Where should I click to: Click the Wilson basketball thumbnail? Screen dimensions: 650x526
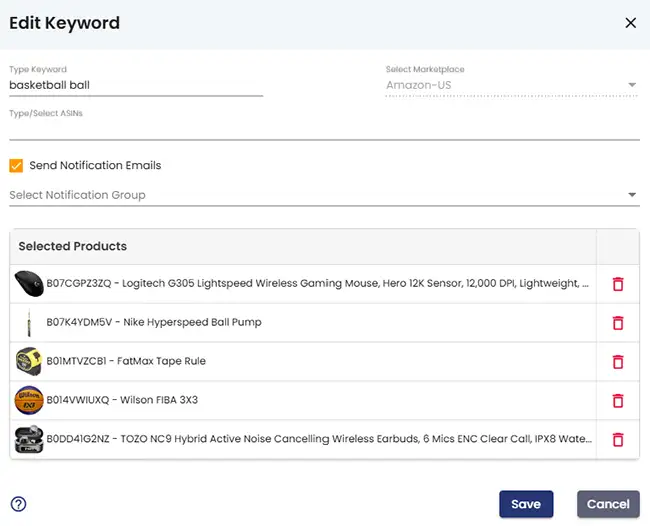click(29, 400)
